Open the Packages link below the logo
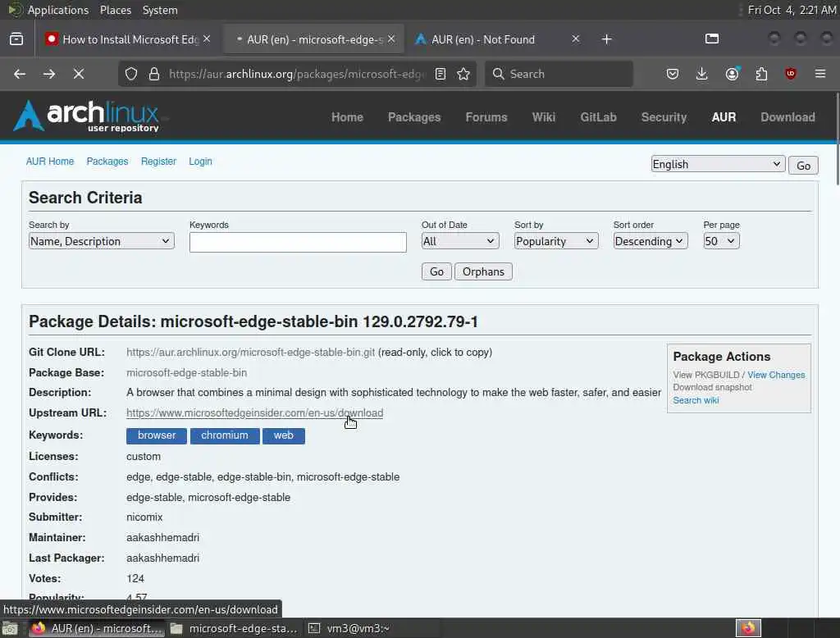840x638 pixels. click(x=107, y=162)
